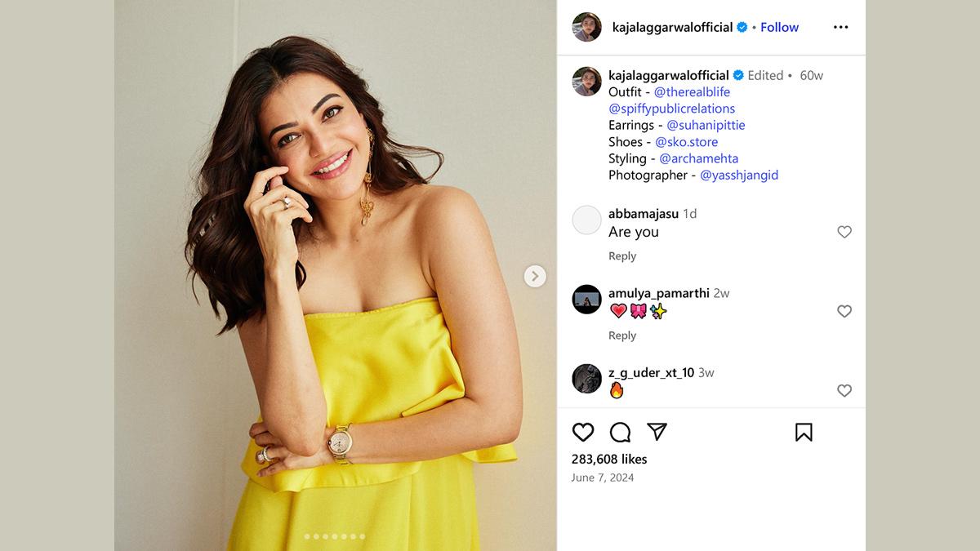The height and width of the screenshot is (551, 980).
Task: Advance to next photo with arrow
Action: 535,276
